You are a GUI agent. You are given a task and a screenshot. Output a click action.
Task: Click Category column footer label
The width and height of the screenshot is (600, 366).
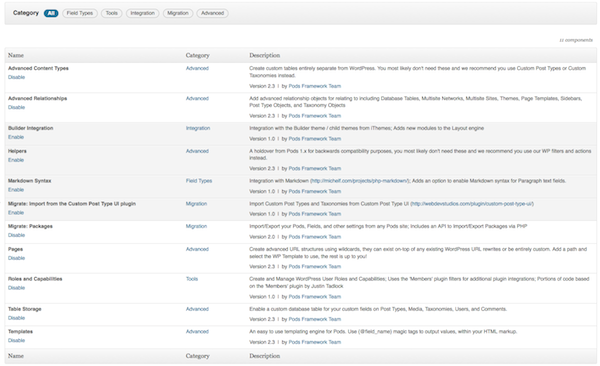click(197, 356)
